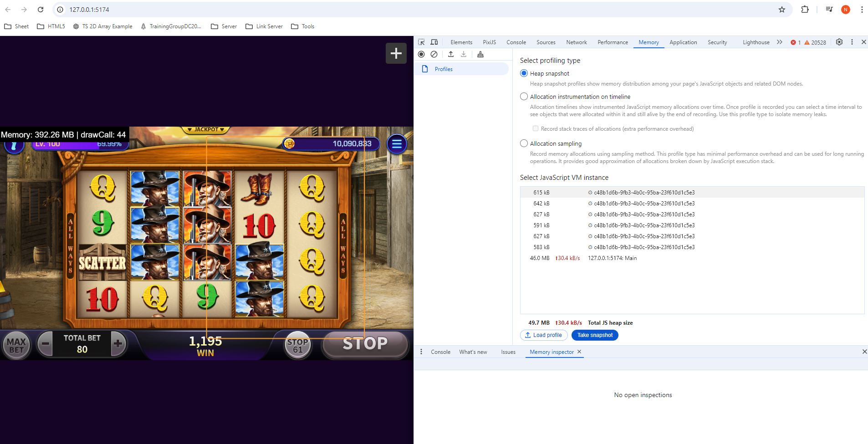
Task: Click the gold coin icon beside the balance
Action: (289, 144)
